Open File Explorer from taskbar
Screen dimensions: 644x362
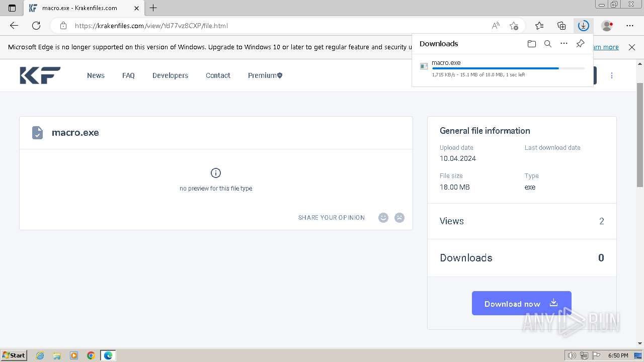pyautogui.click(x=57, y=355)
